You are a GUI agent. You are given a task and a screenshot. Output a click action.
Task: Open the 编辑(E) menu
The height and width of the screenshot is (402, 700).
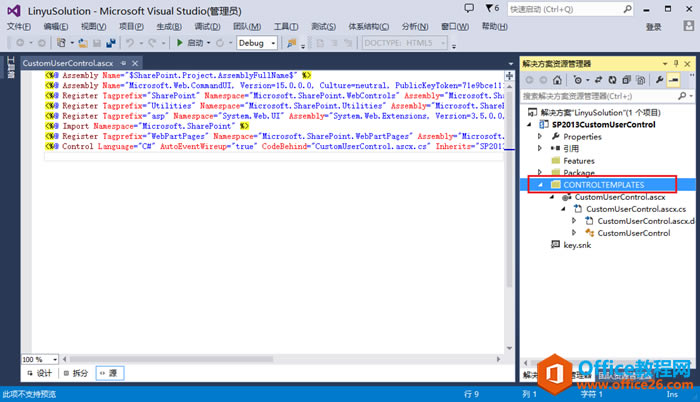(x=56, y=27)
